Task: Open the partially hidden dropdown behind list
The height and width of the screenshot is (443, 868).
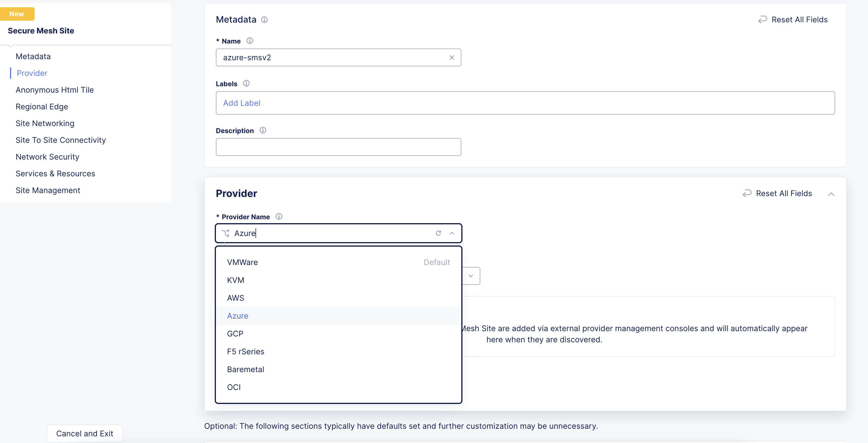Action: click(x=471, y=276)
